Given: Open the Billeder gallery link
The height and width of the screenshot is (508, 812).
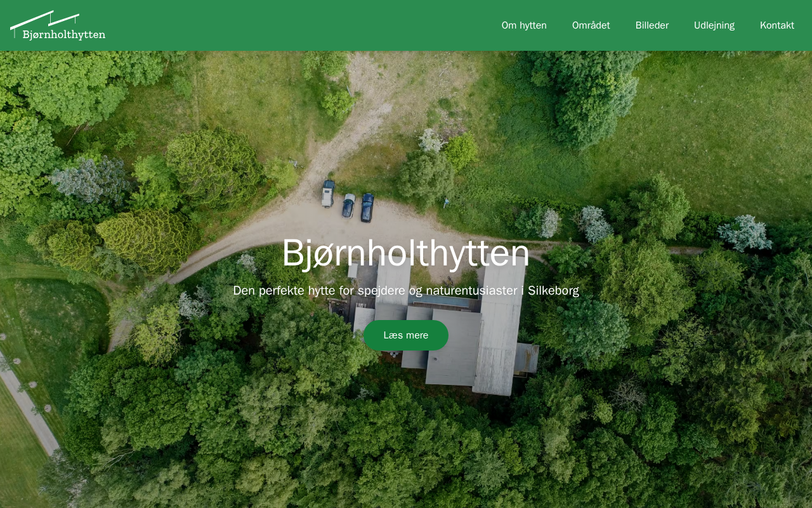Looking at the screenshot, I should tap(652, 25).
